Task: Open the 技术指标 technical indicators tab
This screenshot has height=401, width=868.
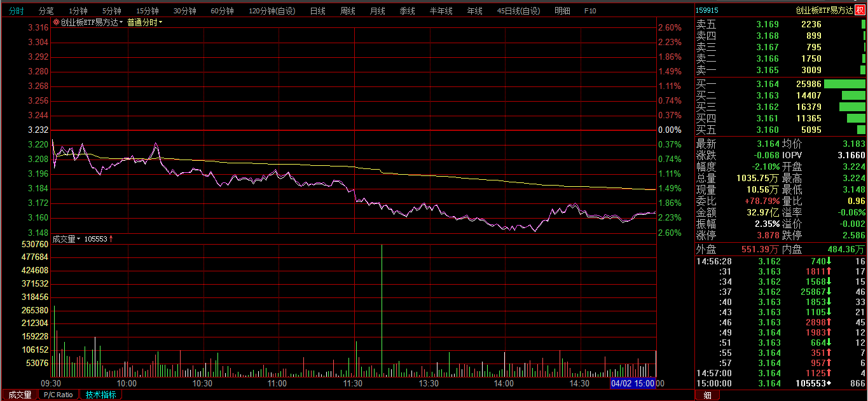Action: click(x=101, y=395)
